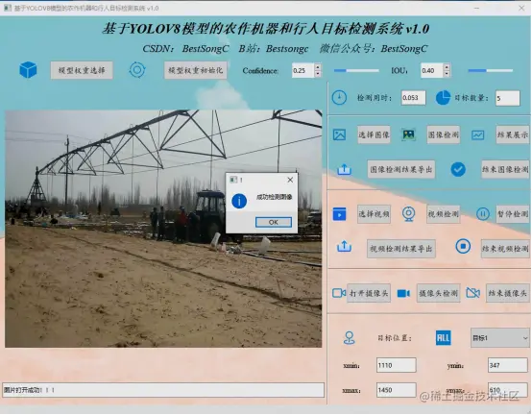Screen dimensions: 532x415
Task: Click 选择视频 button
Action: tap(374, 214)
